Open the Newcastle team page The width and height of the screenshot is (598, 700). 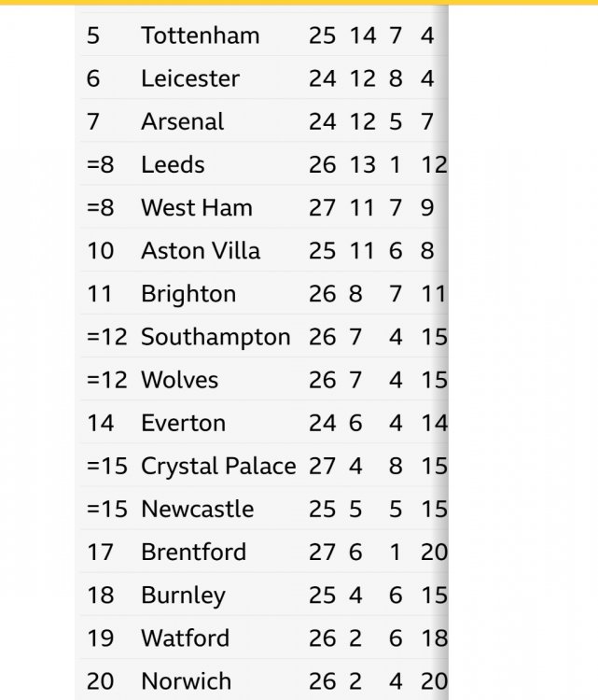(x=197, y=509)
